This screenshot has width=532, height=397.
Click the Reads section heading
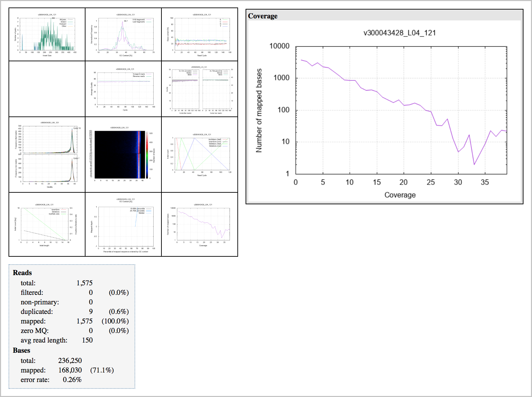point(22,273)
